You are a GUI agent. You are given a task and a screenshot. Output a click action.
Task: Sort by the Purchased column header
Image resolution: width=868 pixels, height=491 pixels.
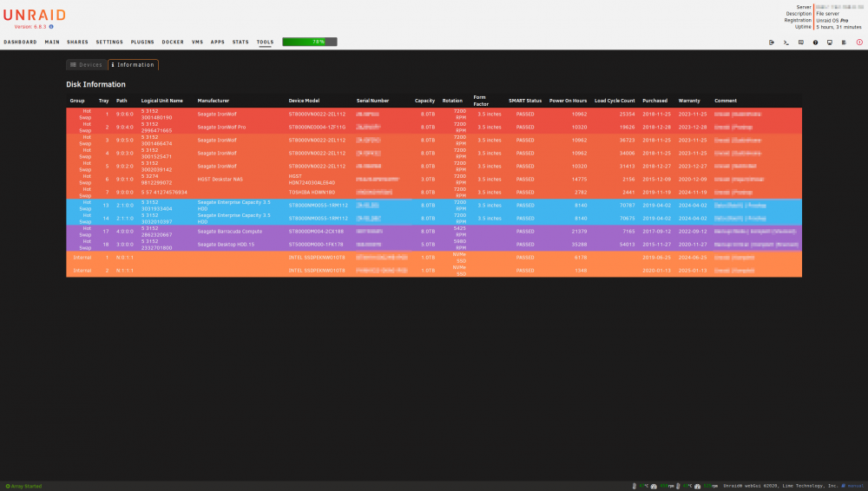coord(654,101)
